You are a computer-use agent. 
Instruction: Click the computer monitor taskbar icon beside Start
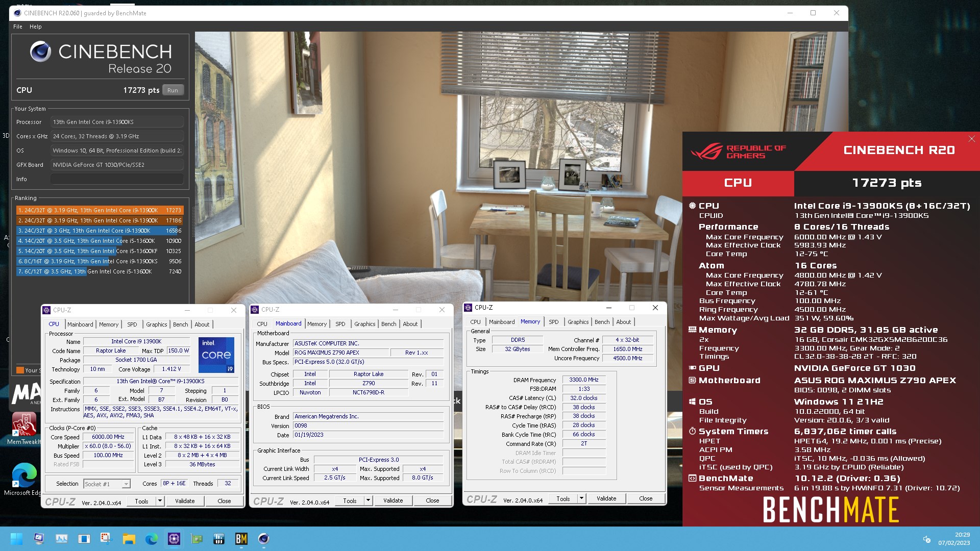[x=39, y=539]
